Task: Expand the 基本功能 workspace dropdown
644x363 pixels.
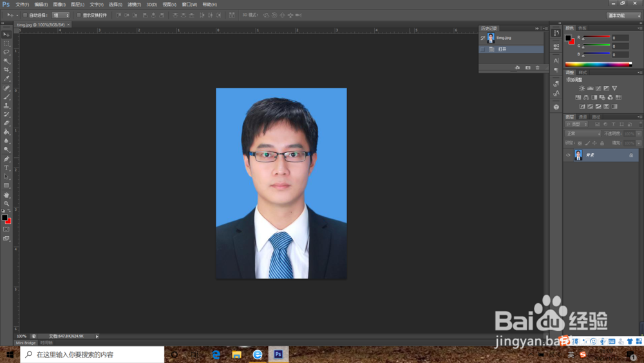Action: 623,15
